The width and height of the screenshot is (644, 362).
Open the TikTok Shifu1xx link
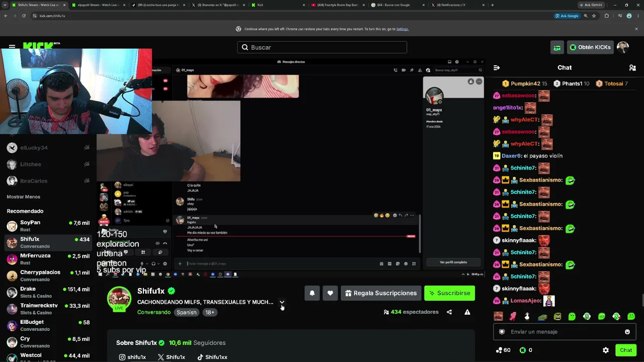[x=212, y=357]
